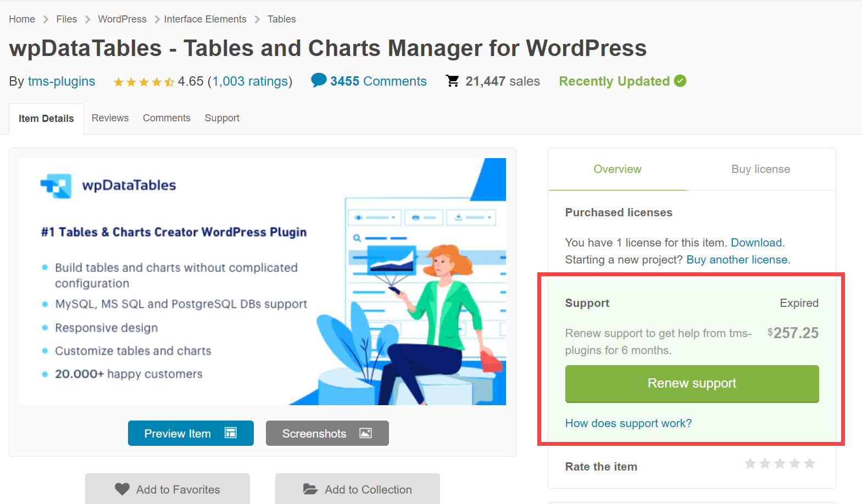Switch to the Buy license tab
The width and height of the screenshot is (862, 504).
761,169
